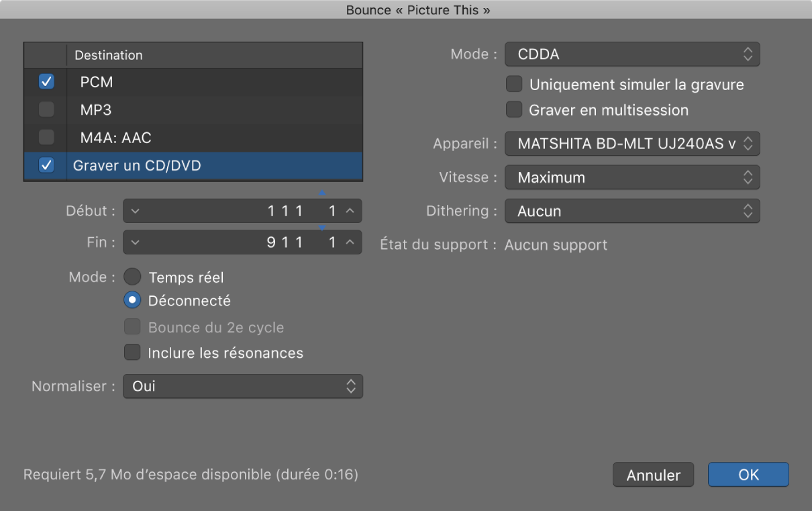Select the Temps réel radio button

tap(133, 277)
